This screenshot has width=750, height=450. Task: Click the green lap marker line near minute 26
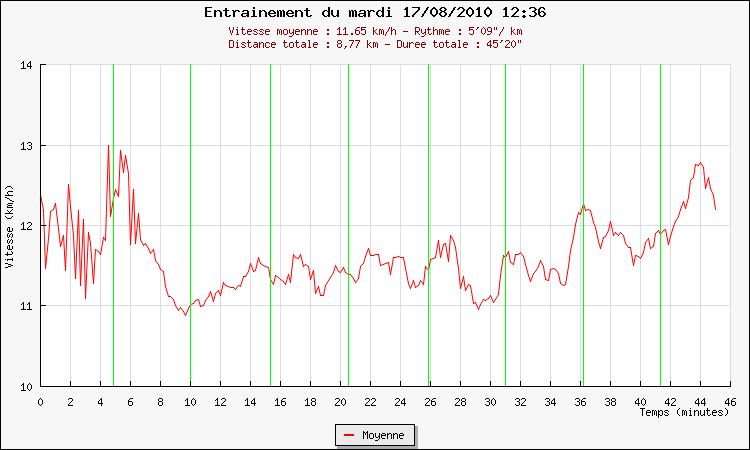tap(429, 225)
